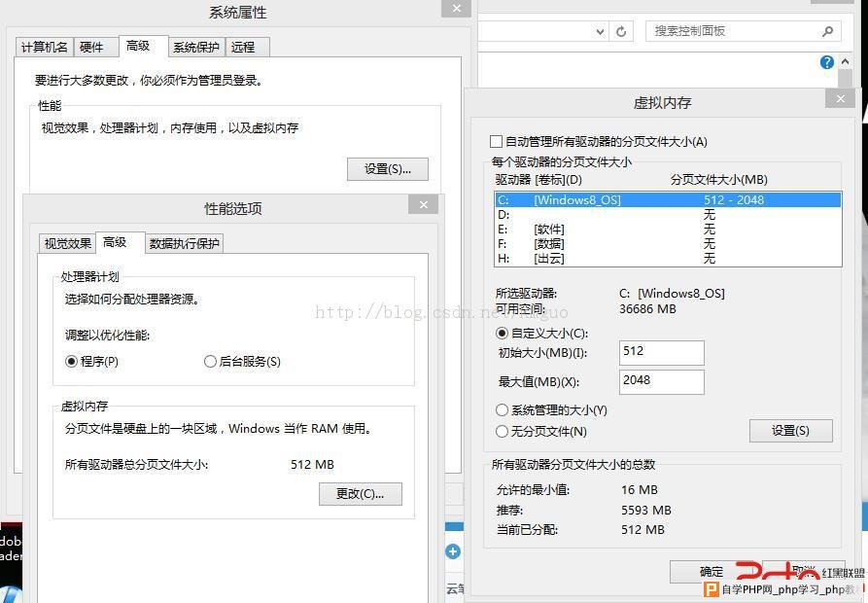The image size is (868, 603).
Task: Select 无分页文件 radio button
Action: point(502,432)
